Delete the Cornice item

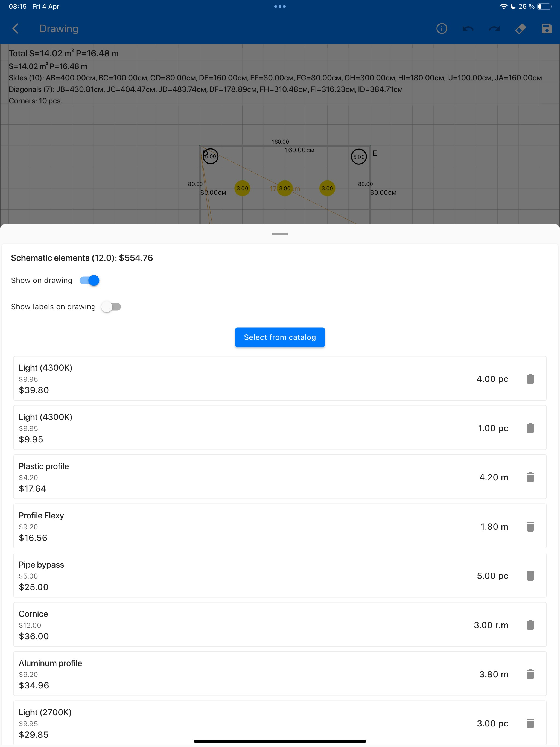(530, 625)
